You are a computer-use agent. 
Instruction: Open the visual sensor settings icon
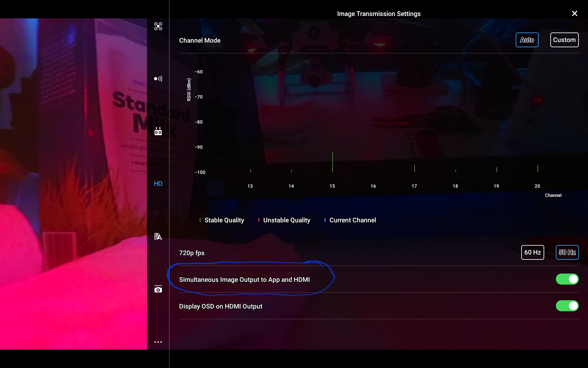click(158, 79)
